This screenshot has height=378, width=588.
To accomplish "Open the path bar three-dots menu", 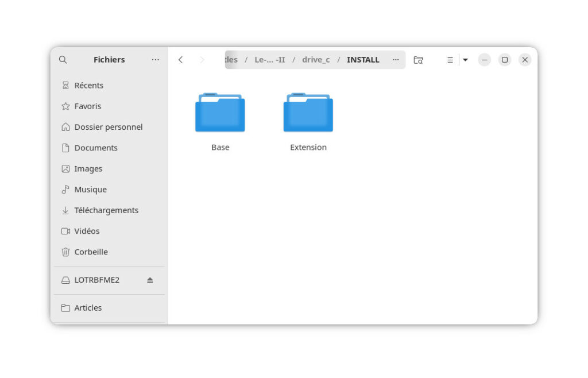I will pos(396,60).
